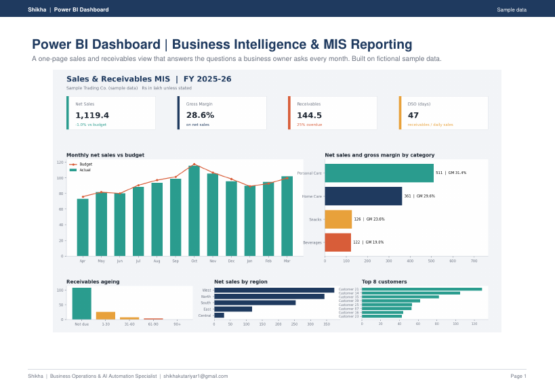Image resolution: width=555 pixels, height=392 pixels.
Task: Click 'Top 8 customers' chart title
Action: pos(384,282)
